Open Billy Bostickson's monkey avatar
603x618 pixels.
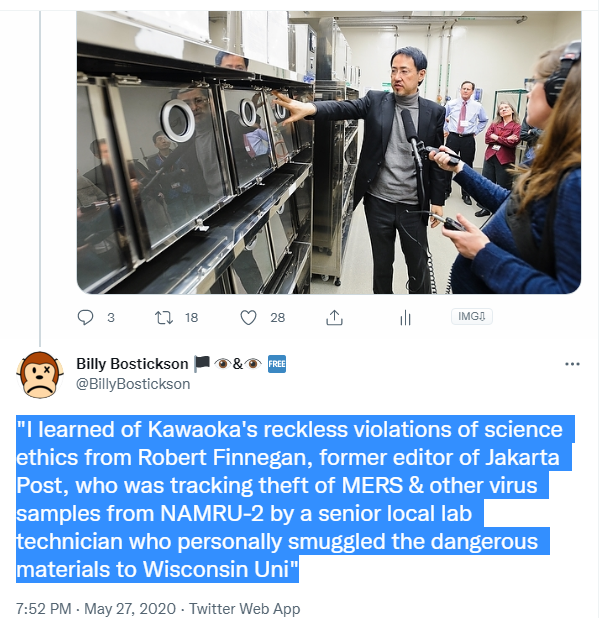[39, 374]
